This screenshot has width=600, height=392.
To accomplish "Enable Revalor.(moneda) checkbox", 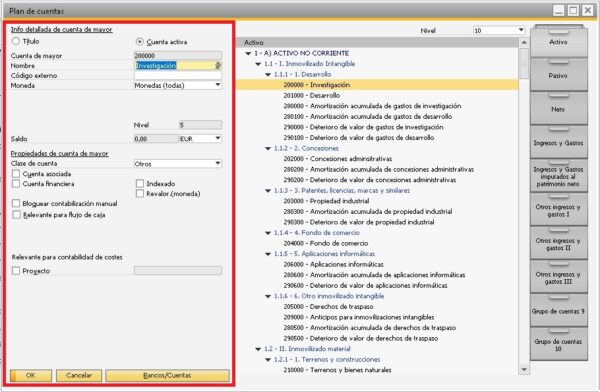I will pyautogui.click(x=140, y=194).
